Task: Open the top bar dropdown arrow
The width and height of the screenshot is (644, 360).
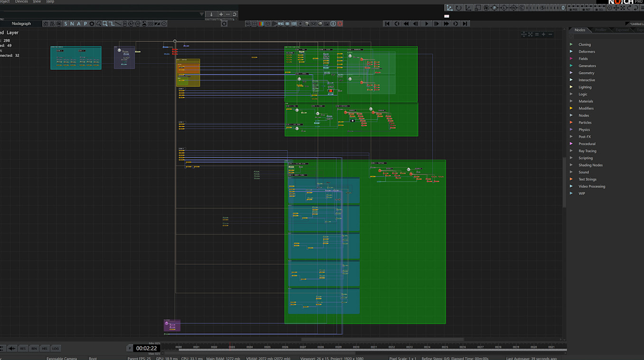Action: tap(202, 14)
